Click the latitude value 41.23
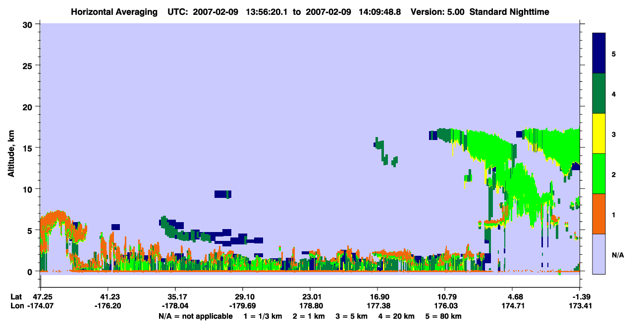 108,297
